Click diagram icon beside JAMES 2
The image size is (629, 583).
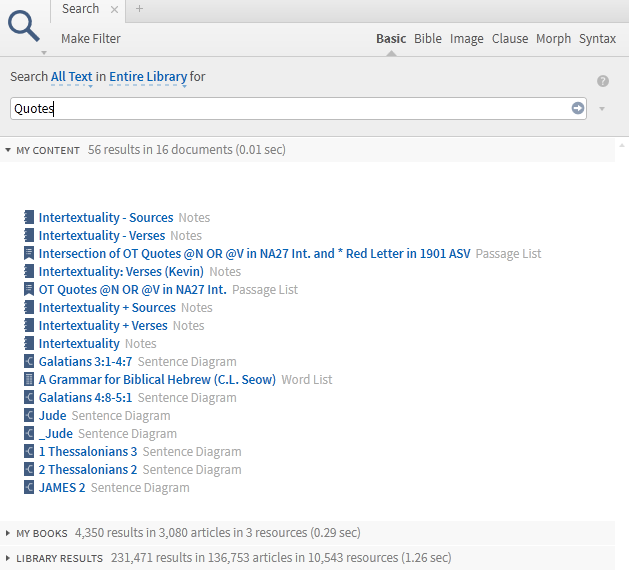tap(29, 488)
